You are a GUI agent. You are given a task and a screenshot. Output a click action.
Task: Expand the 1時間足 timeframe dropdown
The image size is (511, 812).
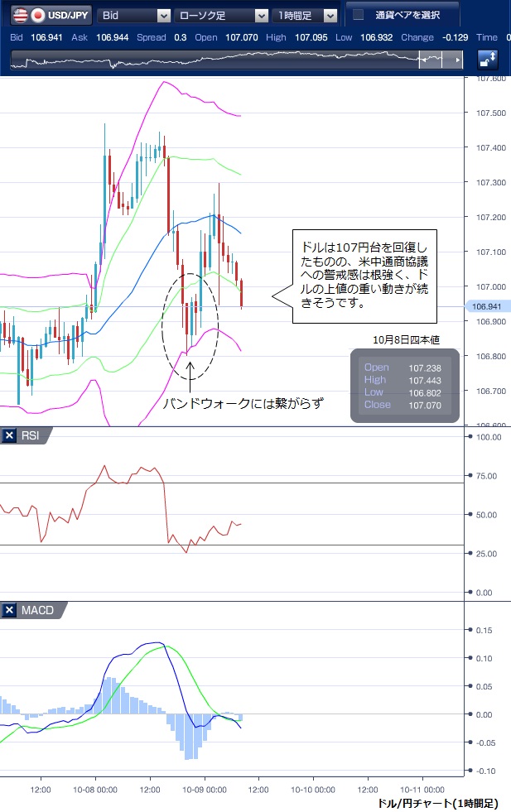click(306, 15)
